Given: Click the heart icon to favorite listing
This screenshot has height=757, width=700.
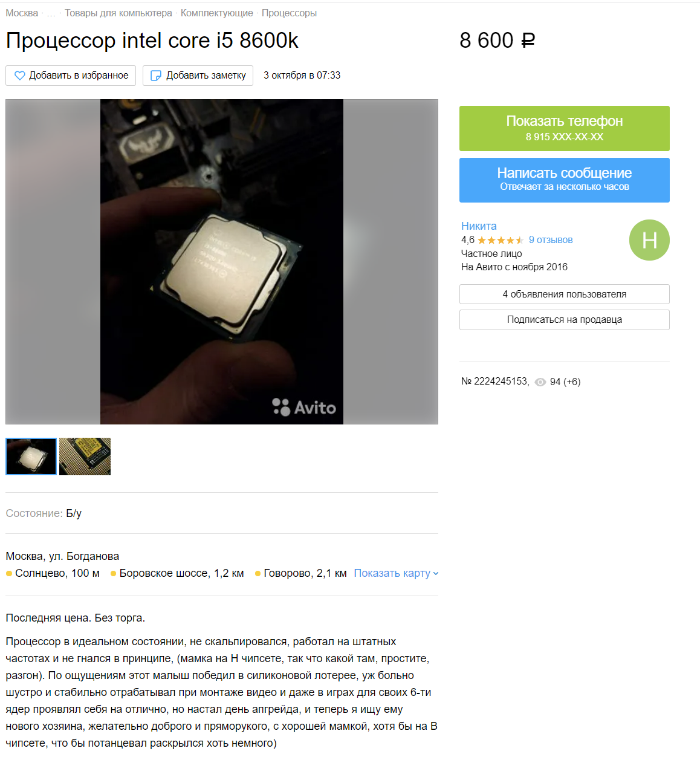Looking at the screenshot, I should 20,76.
